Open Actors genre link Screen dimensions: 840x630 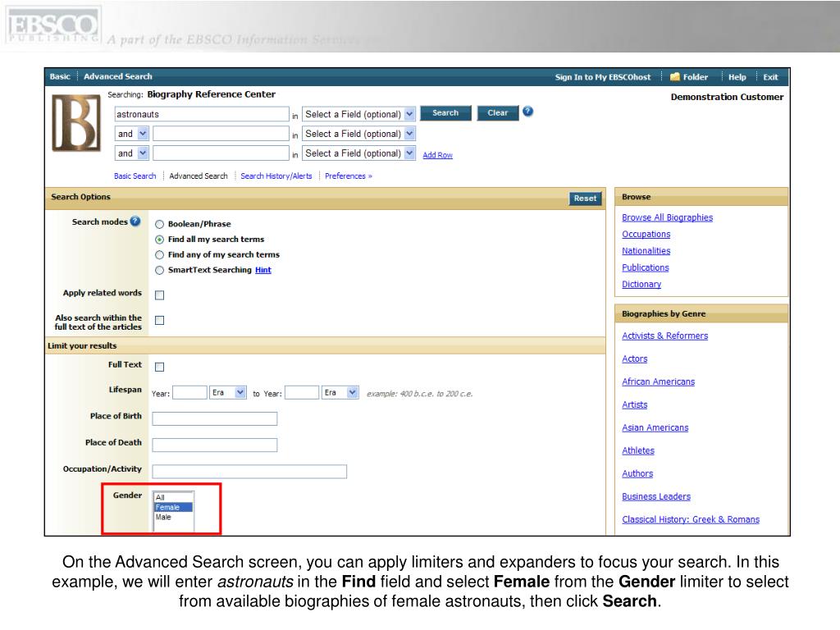point(634,359)
